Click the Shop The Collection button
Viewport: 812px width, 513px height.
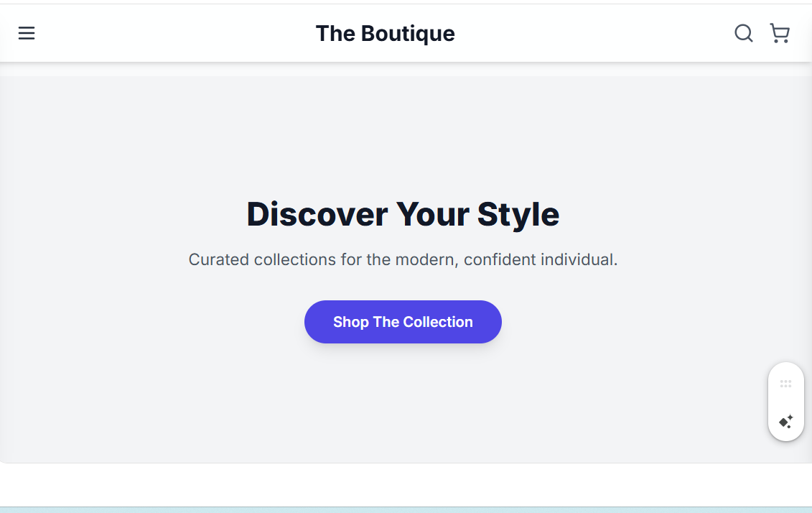[403, 322]
